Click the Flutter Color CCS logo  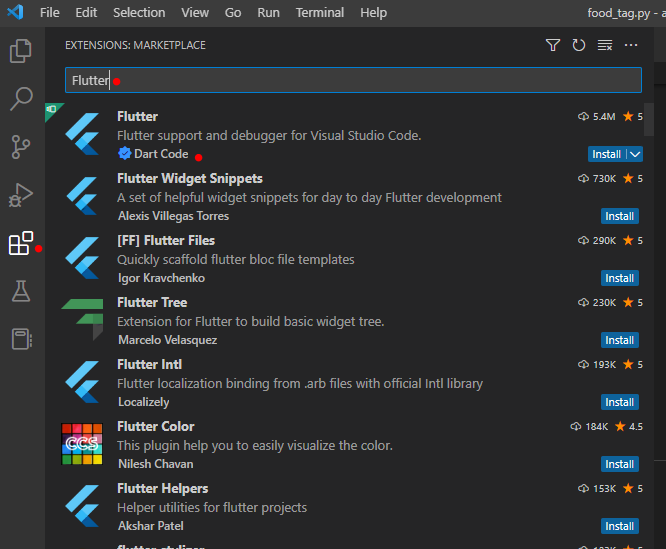tap(82, 444)
